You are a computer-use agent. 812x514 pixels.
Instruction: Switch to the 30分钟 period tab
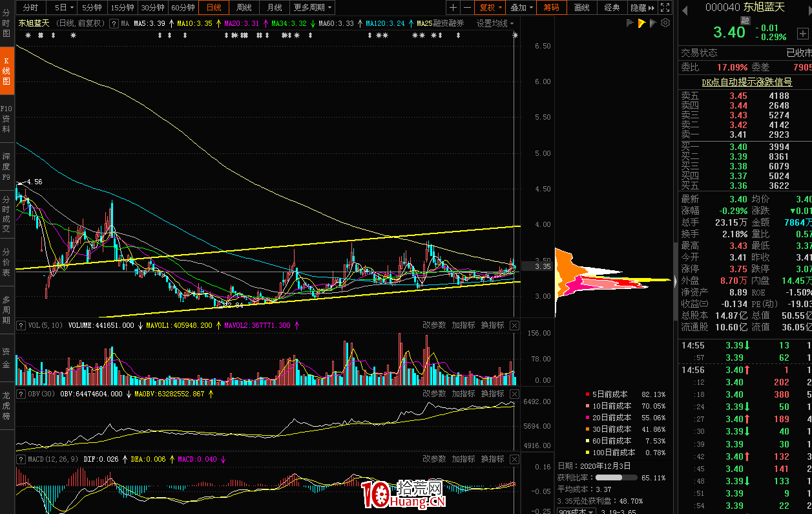pos(153,8)
